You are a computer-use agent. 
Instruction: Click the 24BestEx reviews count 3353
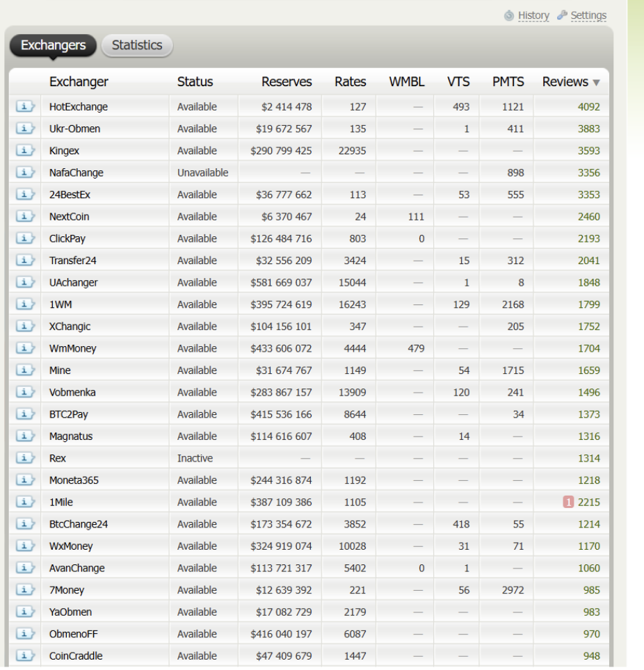[588, 195]
